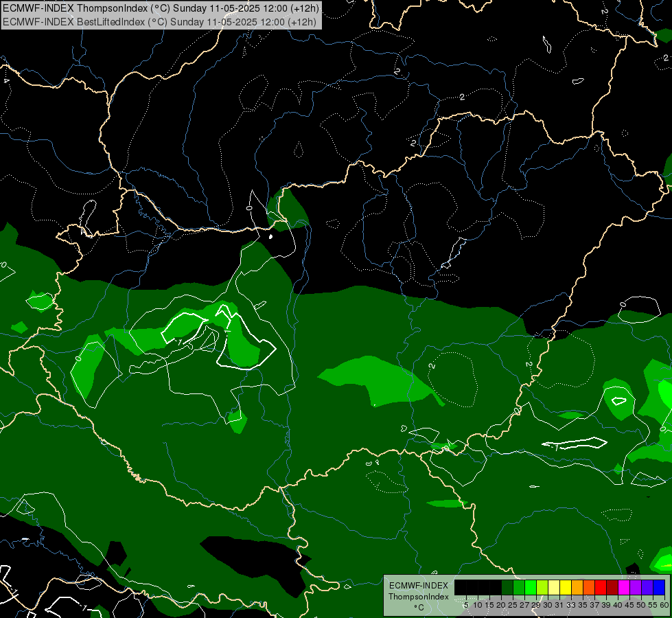Click the legend tick label 40
Screen dimensions: 672x618
618,605
